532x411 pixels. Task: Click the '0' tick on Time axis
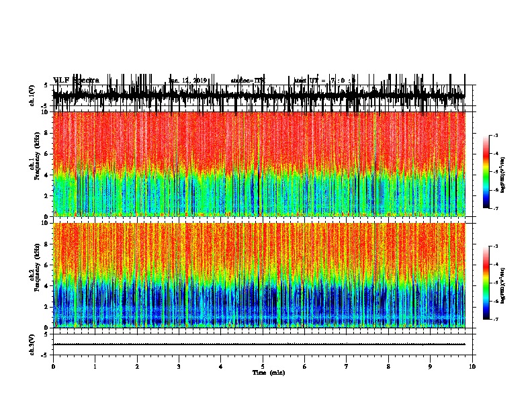53,366
